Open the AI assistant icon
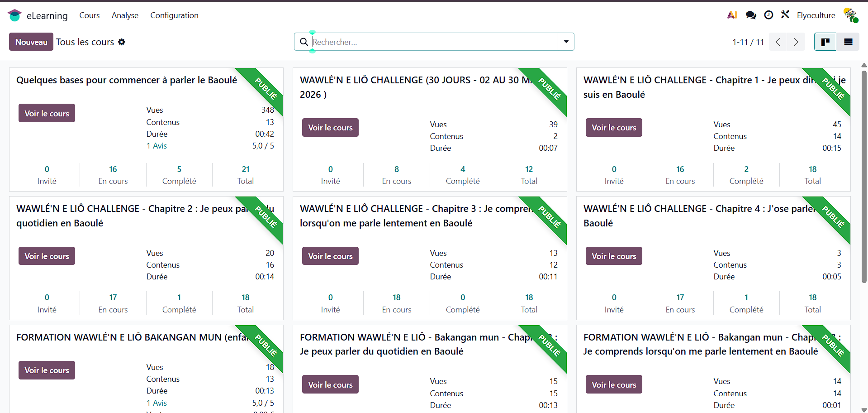This screenshot has width=868, height=413. coord(732,15)
